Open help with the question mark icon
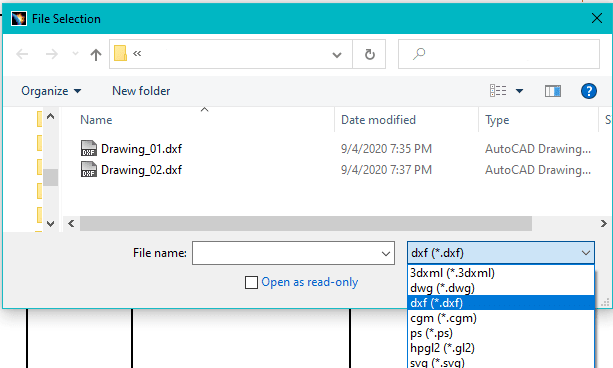The height and width of the screenshot is (368, 613). [589, 91]
